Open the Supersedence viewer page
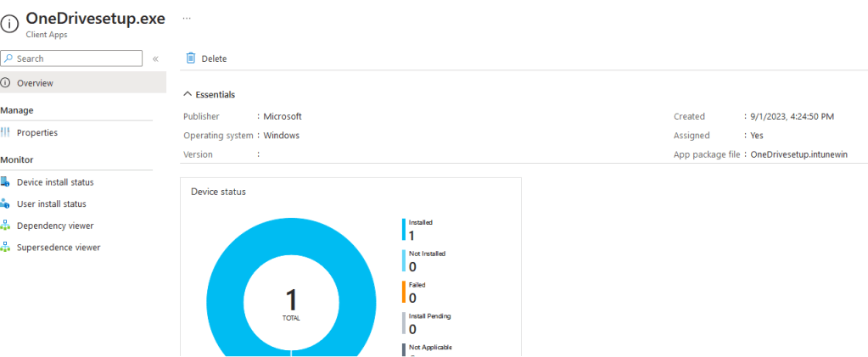Viewport: 868px width, 357px height. pos(59,248)
